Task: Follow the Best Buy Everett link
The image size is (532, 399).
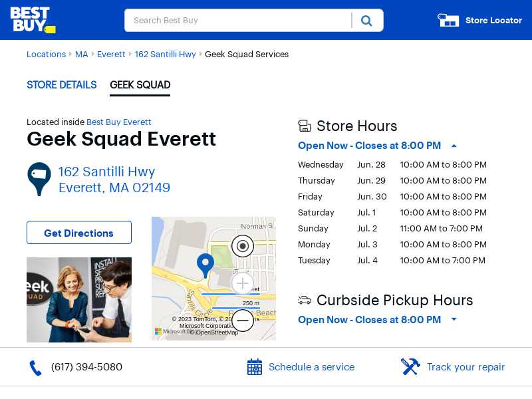Action: pos(119,122)
